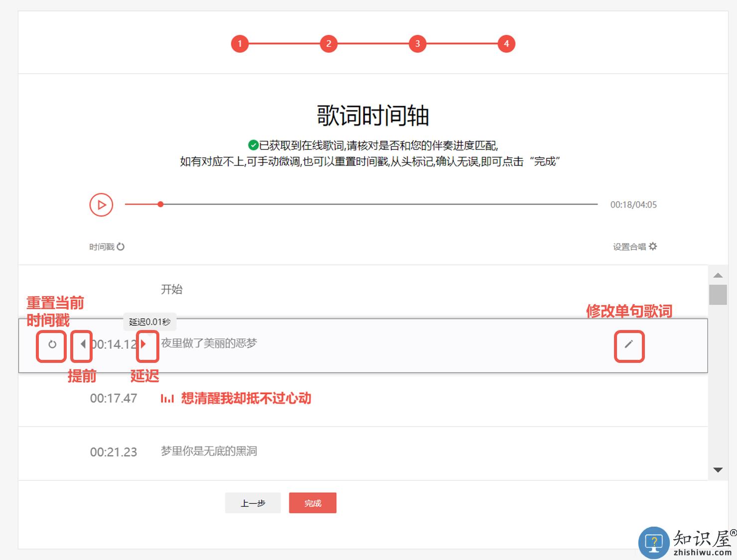Click the playback progress slider handle
Screen dimensions: 737x560
160,204
